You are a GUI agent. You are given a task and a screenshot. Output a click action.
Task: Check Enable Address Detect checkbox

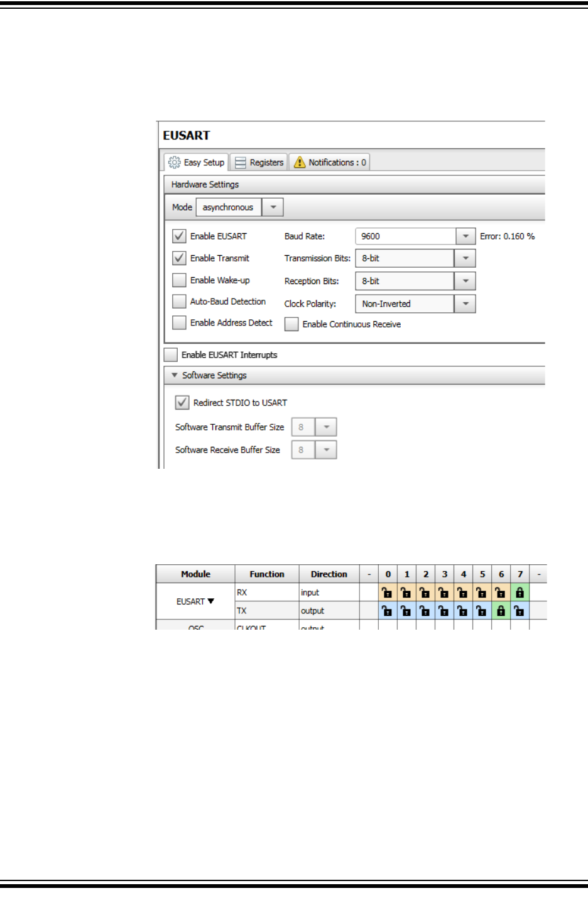(179, 322)
